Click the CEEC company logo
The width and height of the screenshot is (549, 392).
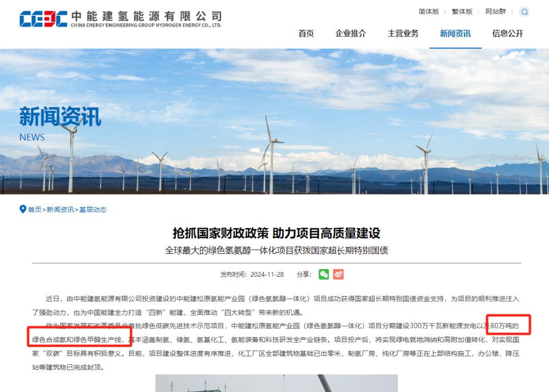pos(43,18)
